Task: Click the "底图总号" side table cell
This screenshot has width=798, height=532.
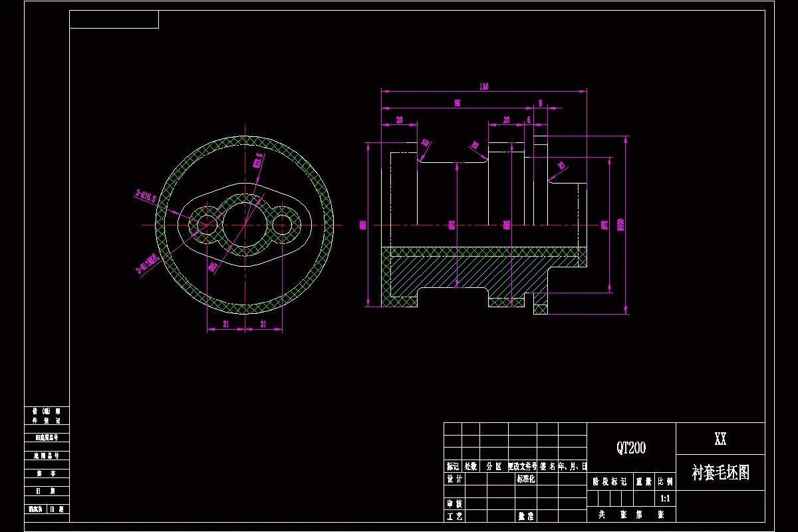Action: click(x=47, y=456)
